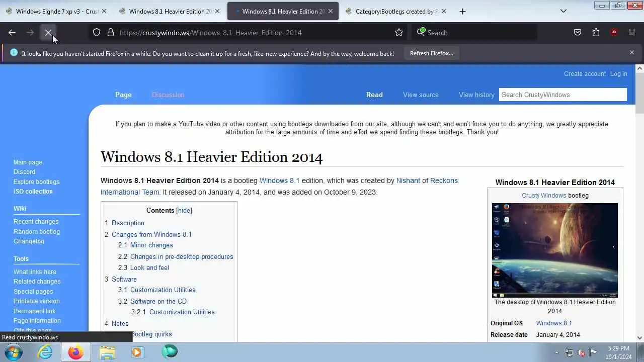644x362 pixels.
Task: List all tabs dropdown arrow
Action: 563,11
